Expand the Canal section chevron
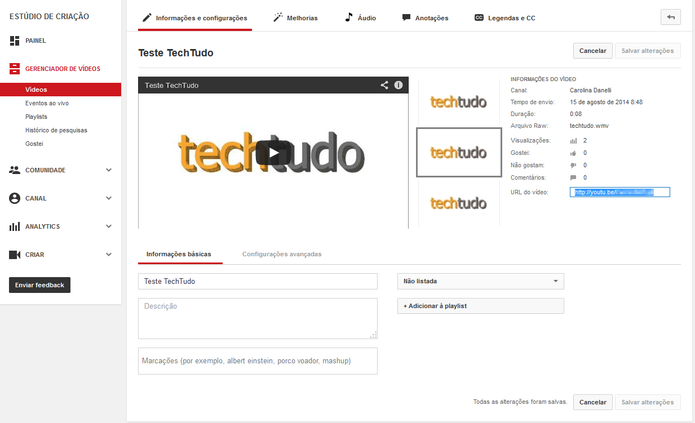 click(109, 198)
